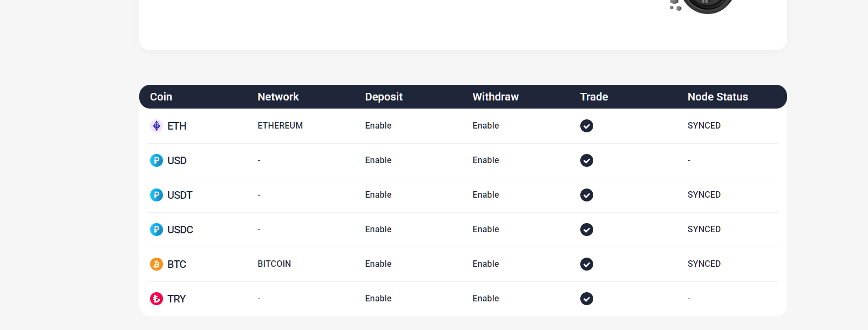Click the ETHEREUM network label
868x330 pixels.
[x=280, y=125]
